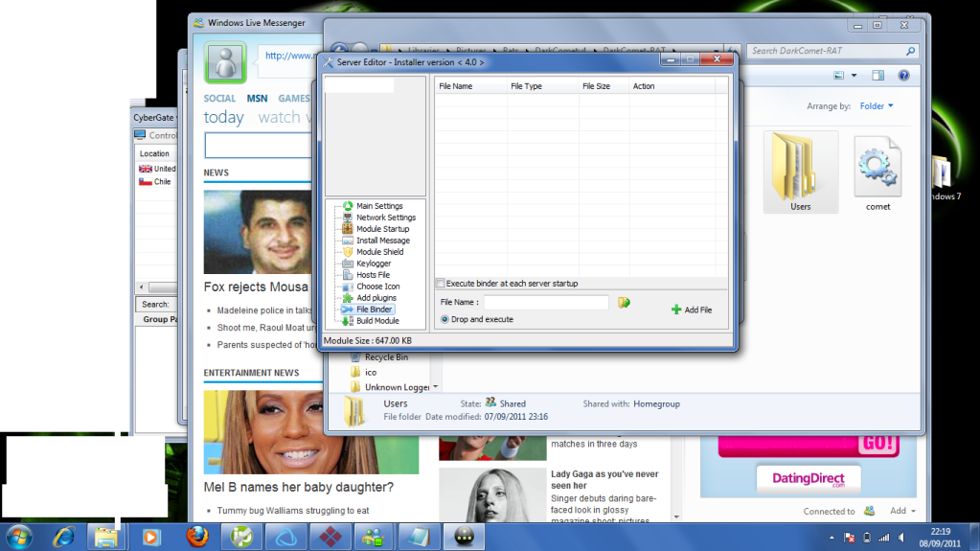Open Lady Gaga as you've never seen article

tap(604, 480)
